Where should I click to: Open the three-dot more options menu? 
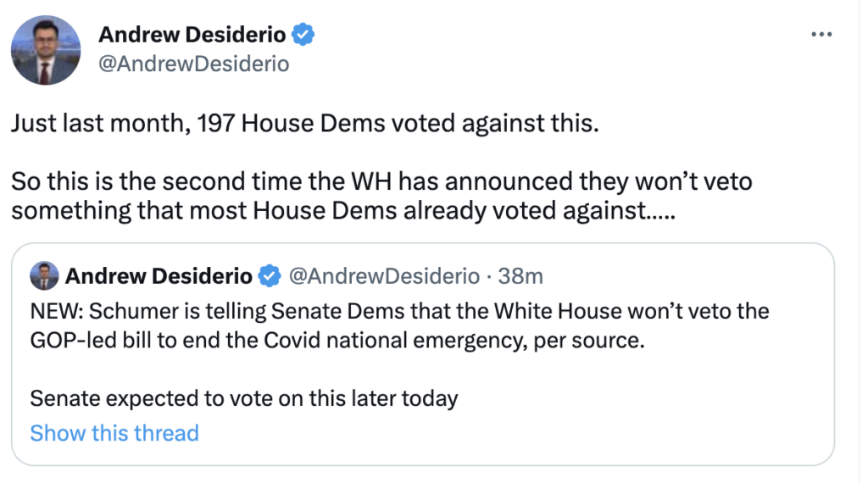tap(821, 34)
